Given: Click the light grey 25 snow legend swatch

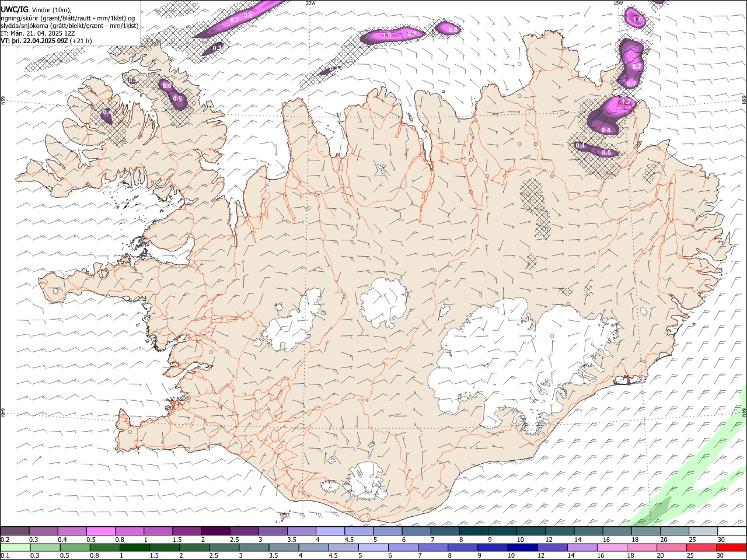Looking at the screenshot, I should pyautogui.click(x=703, y=531).
